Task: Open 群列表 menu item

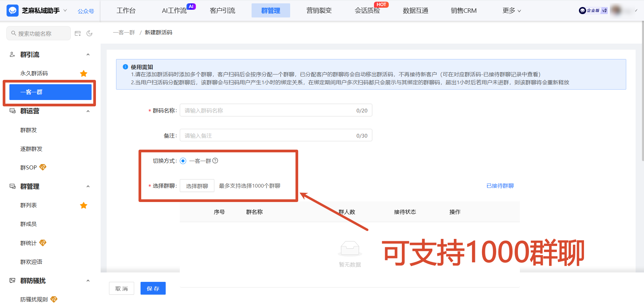Action: coord(29,205)
